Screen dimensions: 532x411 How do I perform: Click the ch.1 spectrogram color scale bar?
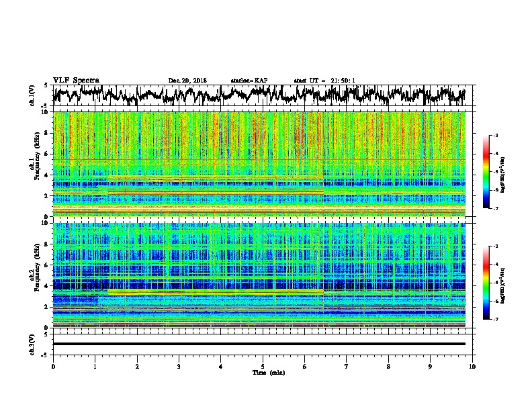pos(486,172)
